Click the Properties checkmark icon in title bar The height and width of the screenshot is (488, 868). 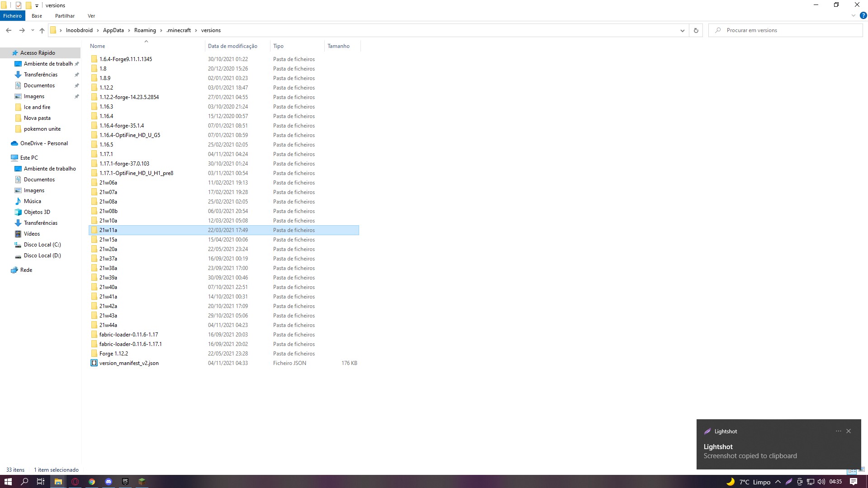coord(19,5)
